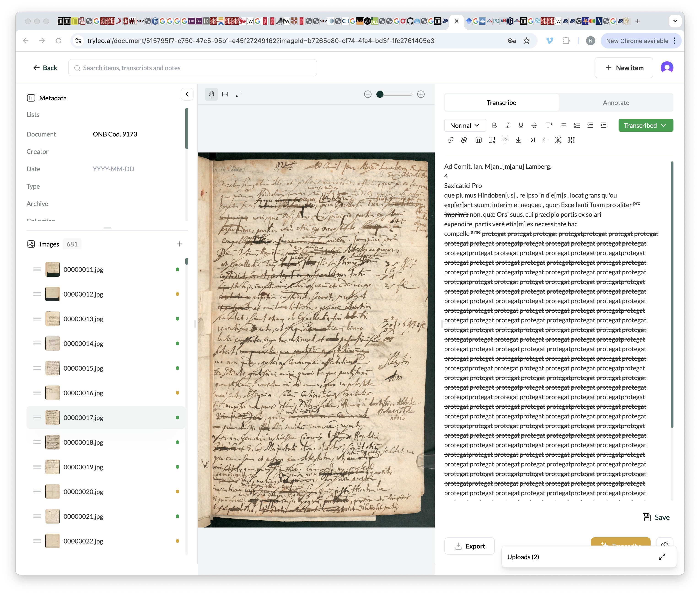Image resolution: width=700 pixels, height=594 pixels.
Task: Select the Transcribe tab
Action: [x=501, y=103]
